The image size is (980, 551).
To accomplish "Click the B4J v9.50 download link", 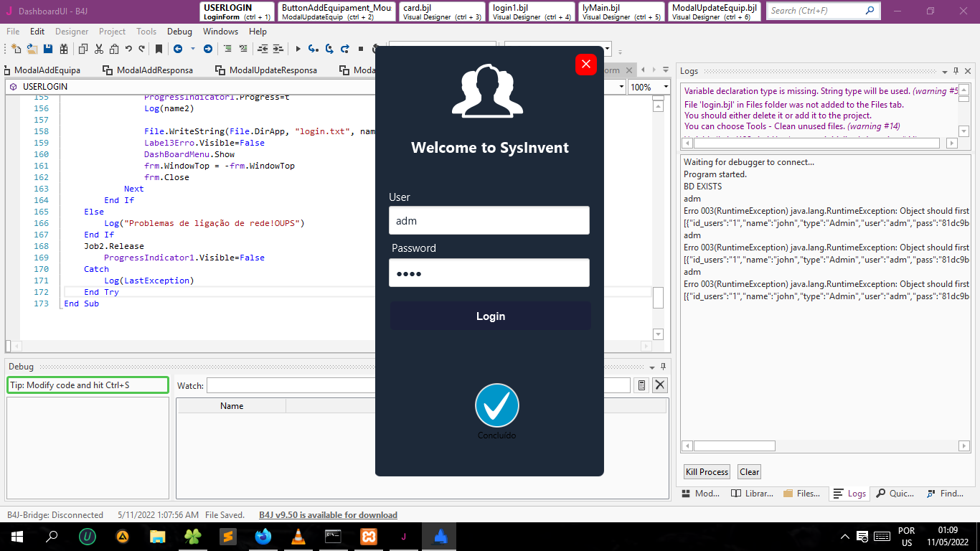I will pos(328,515).
